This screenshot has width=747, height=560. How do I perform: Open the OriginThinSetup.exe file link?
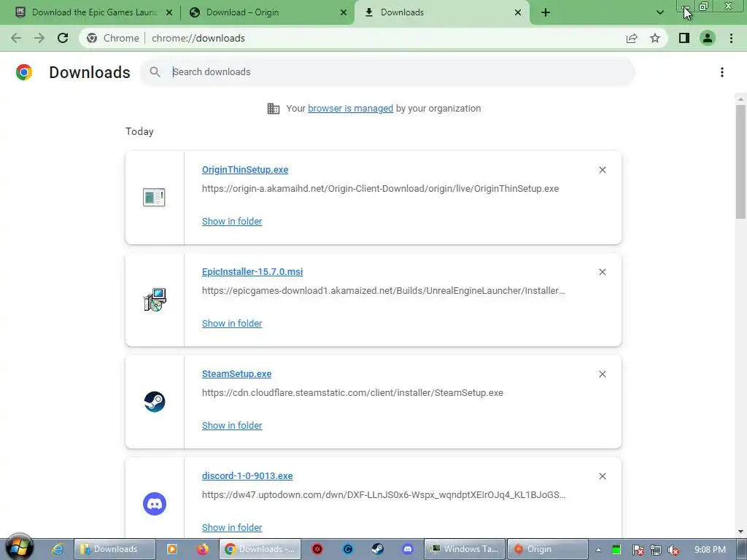(245, 170)
